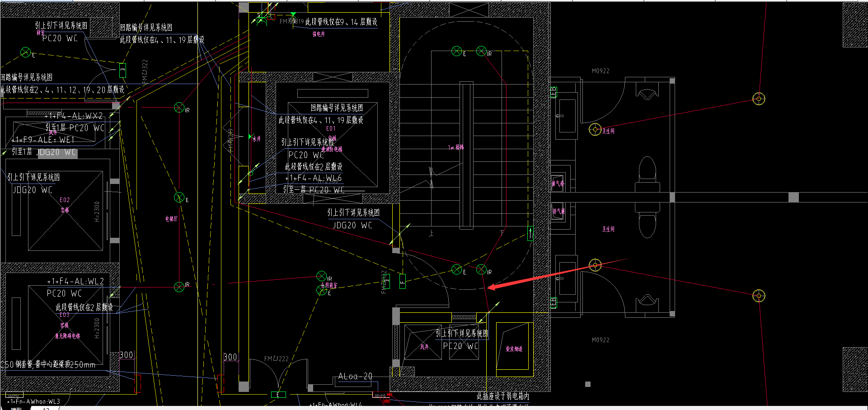Select the 此段管线仅在9、14层敷设 note

click(341, 22)
